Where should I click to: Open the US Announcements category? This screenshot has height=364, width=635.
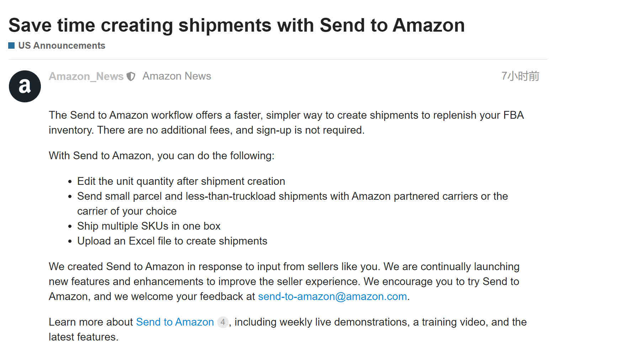pos(62,45)
